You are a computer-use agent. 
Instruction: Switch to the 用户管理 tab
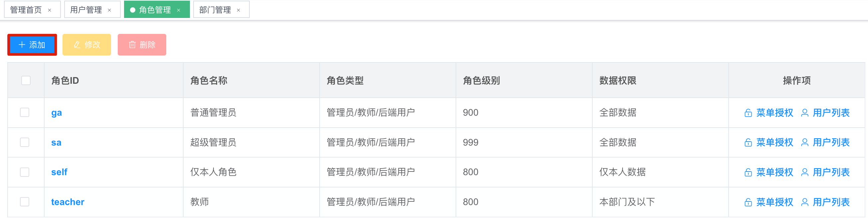click(86, 10)
